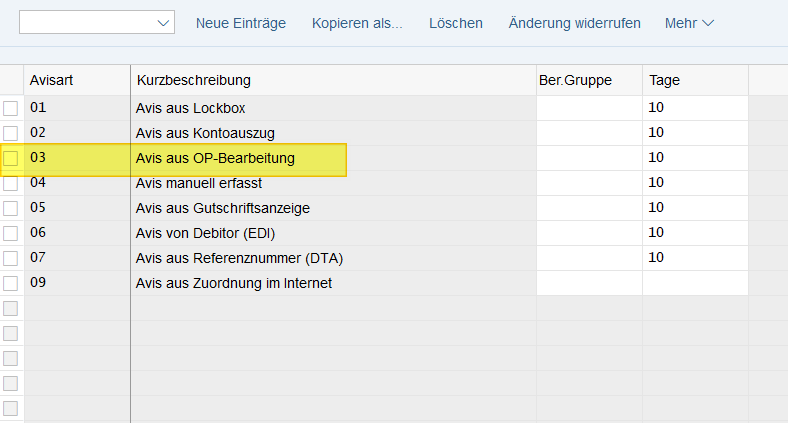
Task: Click Ber.Gruppe field for Avis aus Kontoauszug
Action: [589, 133]
